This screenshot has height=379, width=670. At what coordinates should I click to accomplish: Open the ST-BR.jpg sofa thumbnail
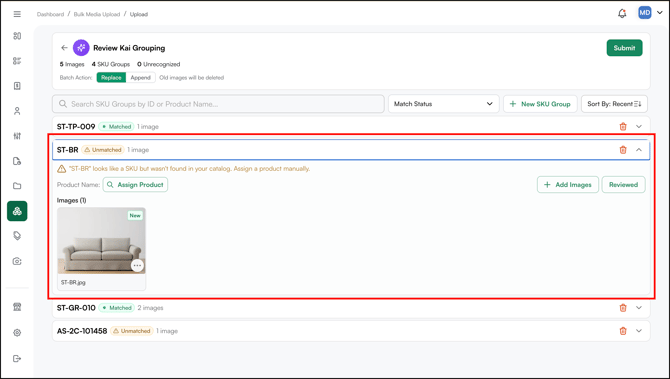(x=101, y=241)
